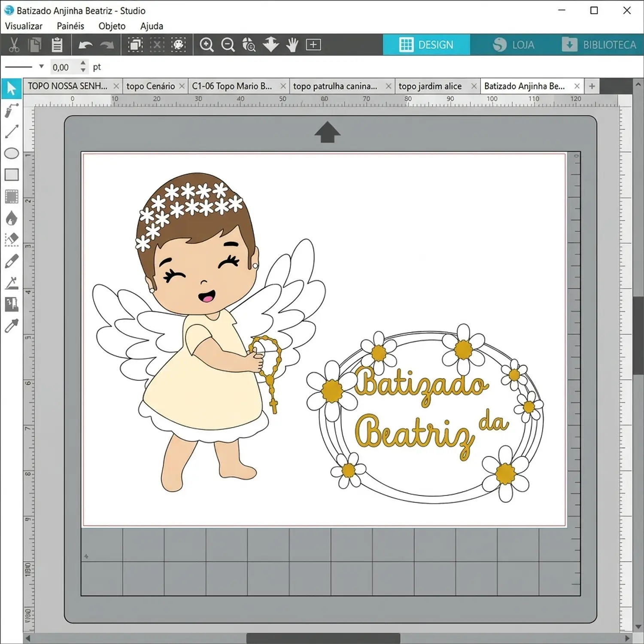The height and width of the screenshot is (644, 644).
Task: Select the Eyedropper tool
Action: coord(12,326)
